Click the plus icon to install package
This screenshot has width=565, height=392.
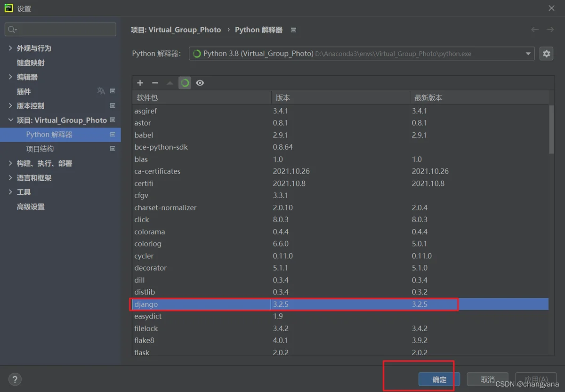[x=140, y=83]
